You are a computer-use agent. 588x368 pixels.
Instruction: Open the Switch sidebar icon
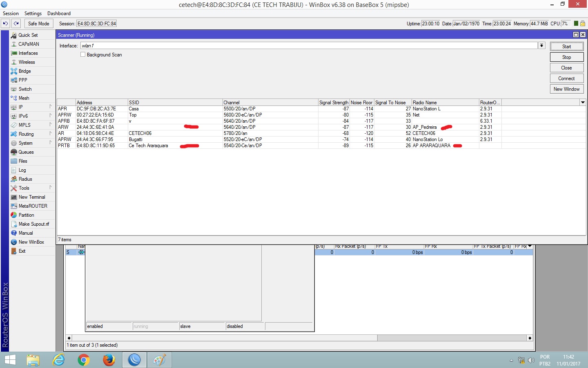click(14, 89)
